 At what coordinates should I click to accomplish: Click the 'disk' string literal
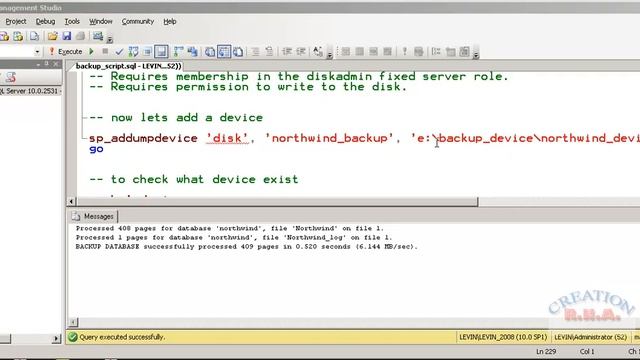click(x=227, y=138)
